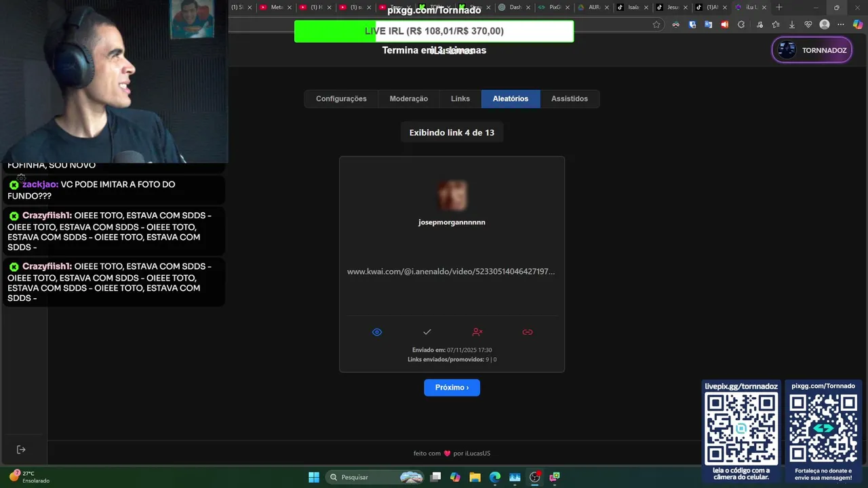Click the red chain link icon
Image resolution: width=868 pixels, height=488 pixels.
528,332
